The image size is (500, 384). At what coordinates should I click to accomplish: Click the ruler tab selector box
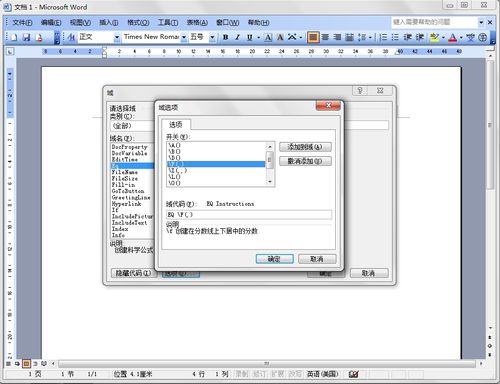(x=10, y=52)
